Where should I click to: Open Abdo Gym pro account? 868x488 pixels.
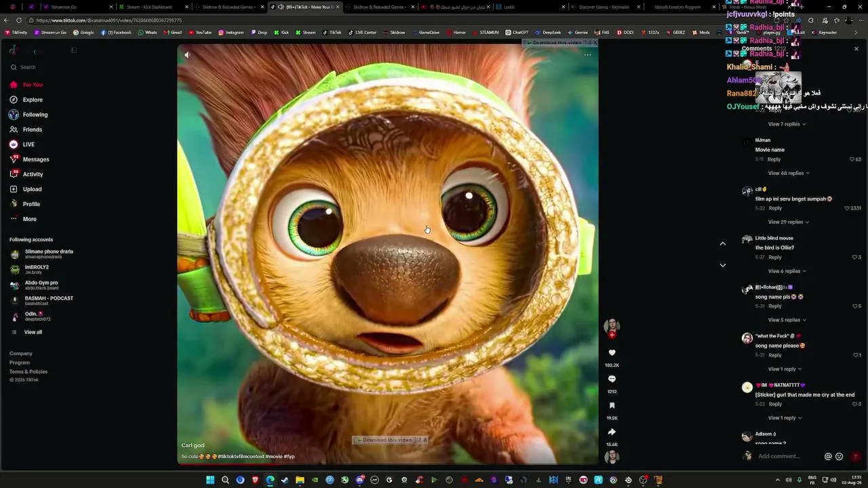tap(34, 285)
